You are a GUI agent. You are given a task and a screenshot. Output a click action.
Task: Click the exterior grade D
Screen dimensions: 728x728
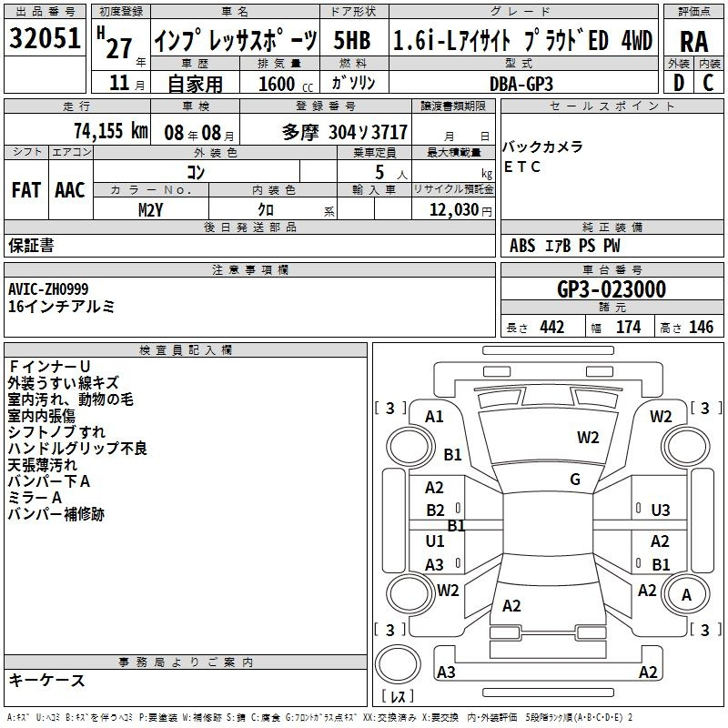coord(679,83)
